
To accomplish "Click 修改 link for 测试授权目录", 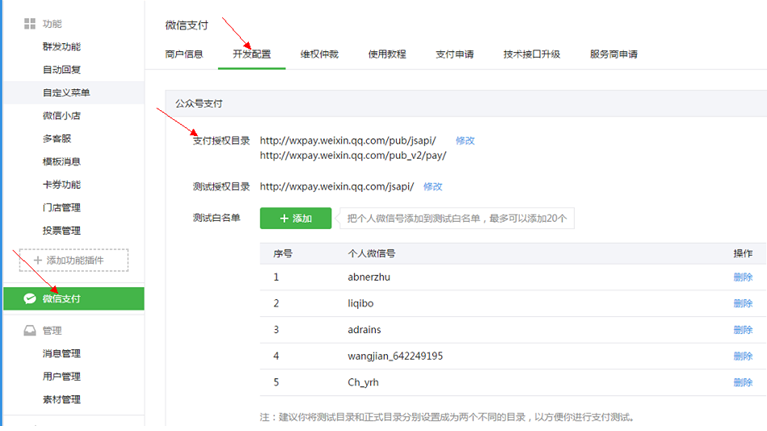I will pos(433,186).
